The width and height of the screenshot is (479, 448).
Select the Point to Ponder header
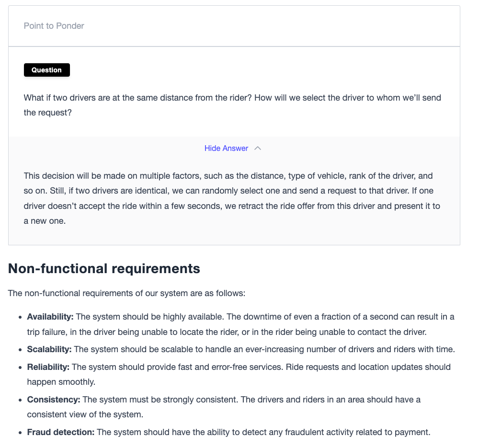pyautogui.click(x=54, y=26)
